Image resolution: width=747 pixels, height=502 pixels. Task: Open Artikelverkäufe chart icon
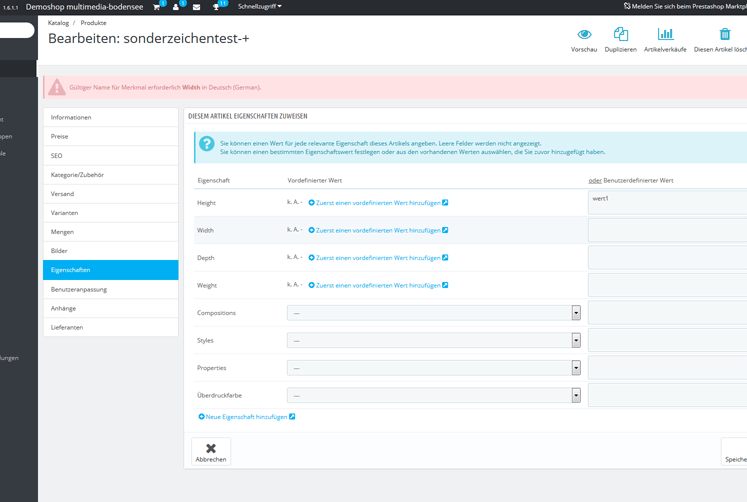tap(665, 34)
